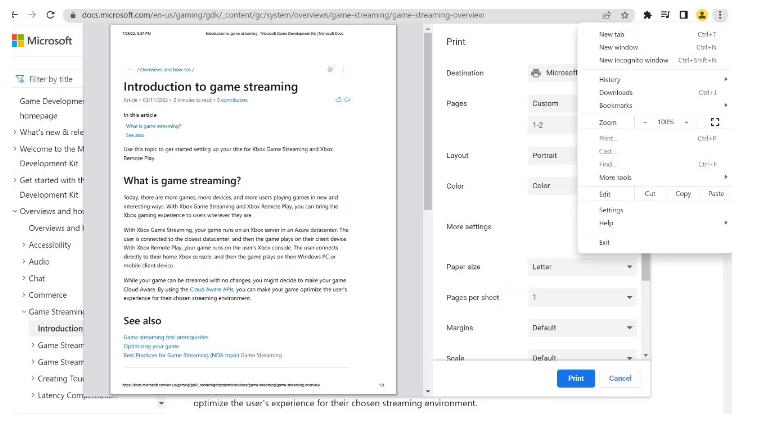Open the Paper size Letter dropdown
The image size is (758, 444).
(x=582, y=266)
